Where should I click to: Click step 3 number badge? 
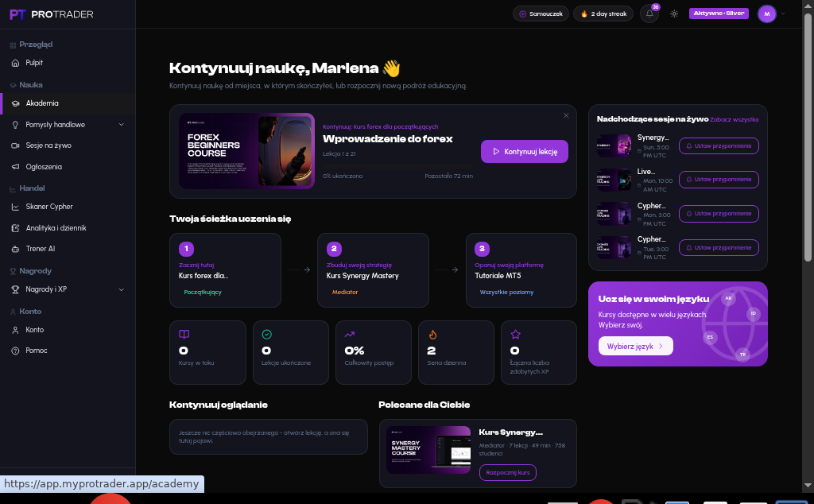click(x=482, y=249)
